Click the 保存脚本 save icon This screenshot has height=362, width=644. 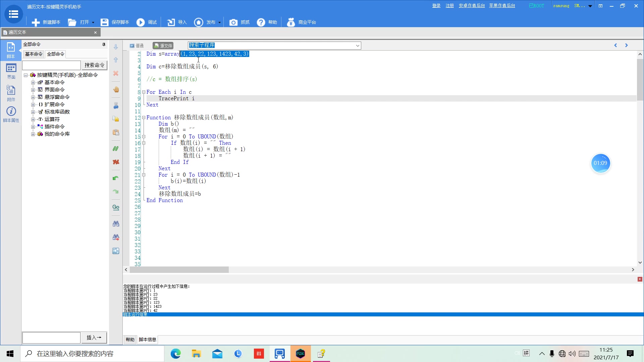click(x=104, y=22)
